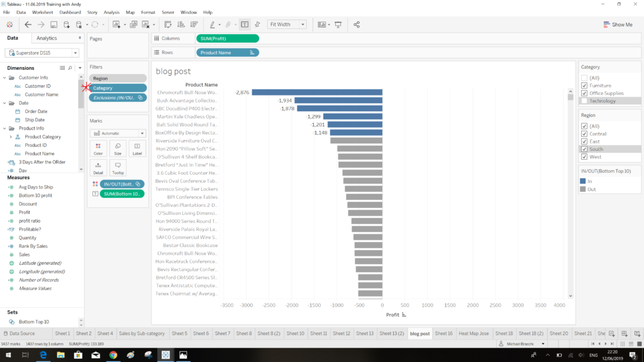
Task: Click the Show Me button
Action: (x=617, y=25)
